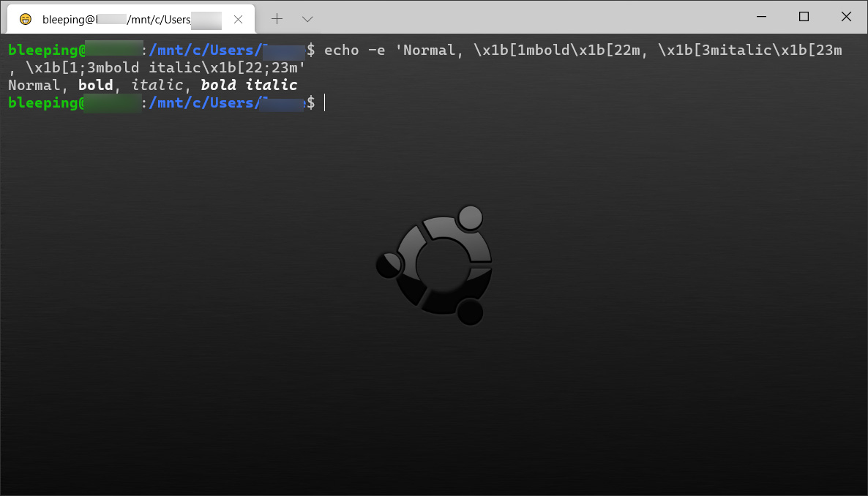Click the slanted 'italic,' output word
The width and height of the screenshot is (868, 496).
tap(161, 86)
